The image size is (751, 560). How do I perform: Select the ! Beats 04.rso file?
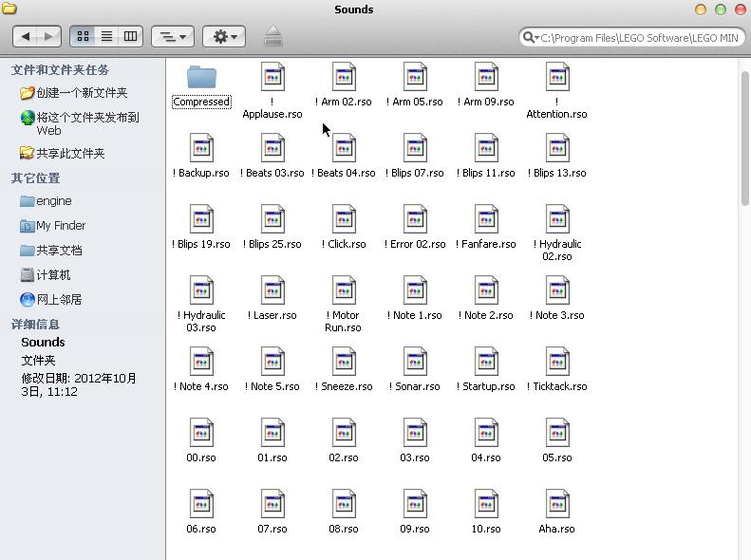point(344,156)
